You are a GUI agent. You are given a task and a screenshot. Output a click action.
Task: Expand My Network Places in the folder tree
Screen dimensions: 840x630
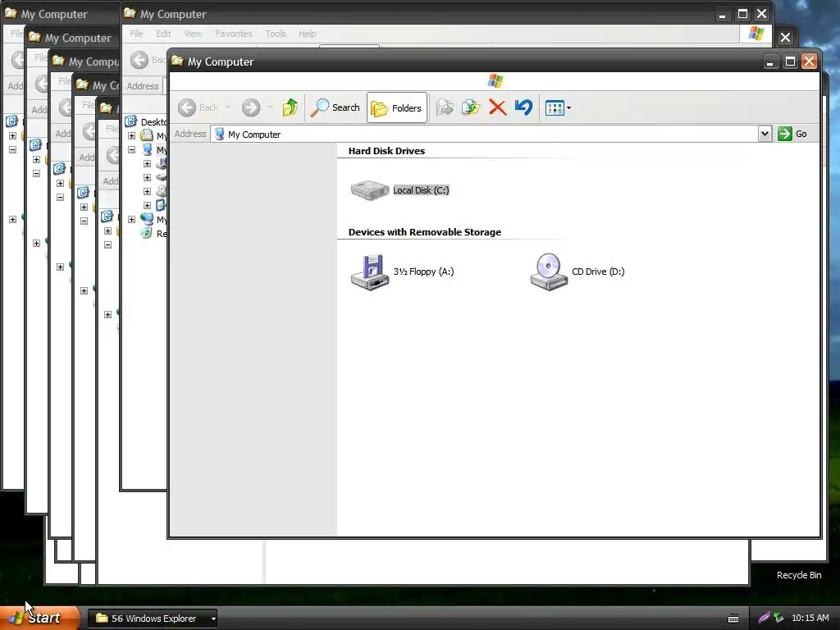132,219
